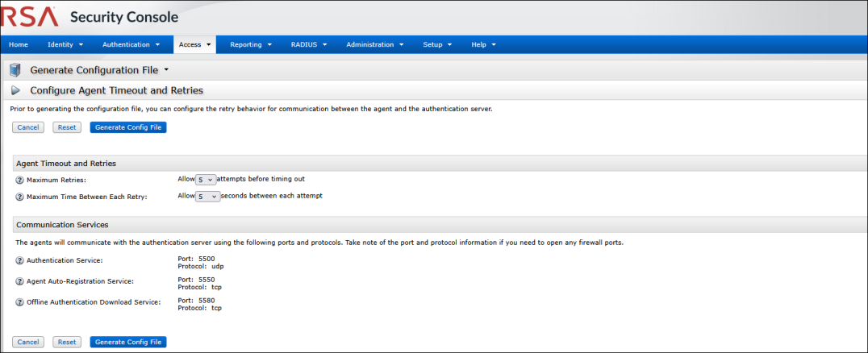Click the top Reset button
The height and width of the screenshot is (353, 868).
tap(67, 127)
